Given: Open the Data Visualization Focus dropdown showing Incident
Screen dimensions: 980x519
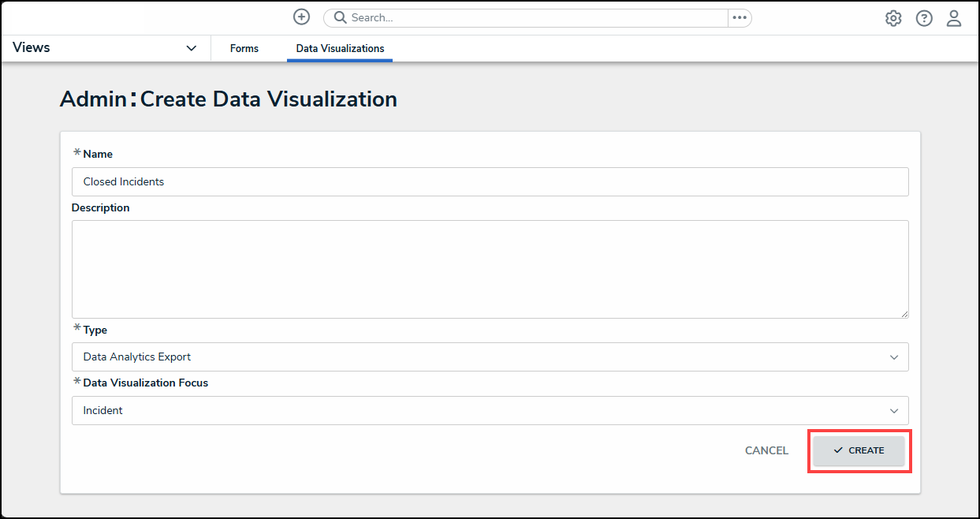Looking at the screenshot, I should click(x=489, y=411).
